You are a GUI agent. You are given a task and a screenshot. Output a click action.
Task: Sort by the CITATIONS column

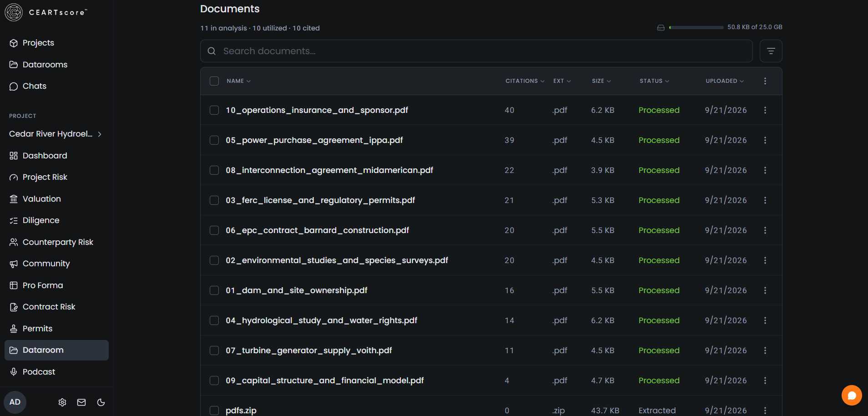(x=525, y=81)
